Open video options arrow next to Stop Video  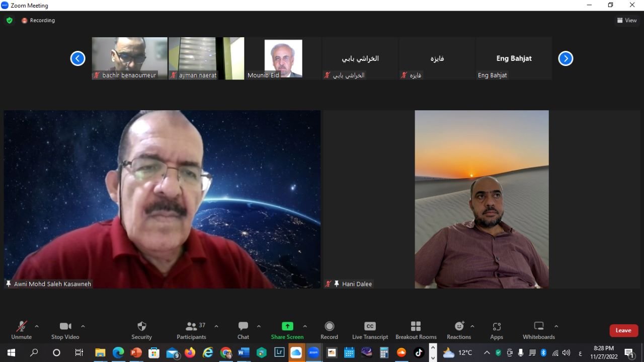[83, 326]
